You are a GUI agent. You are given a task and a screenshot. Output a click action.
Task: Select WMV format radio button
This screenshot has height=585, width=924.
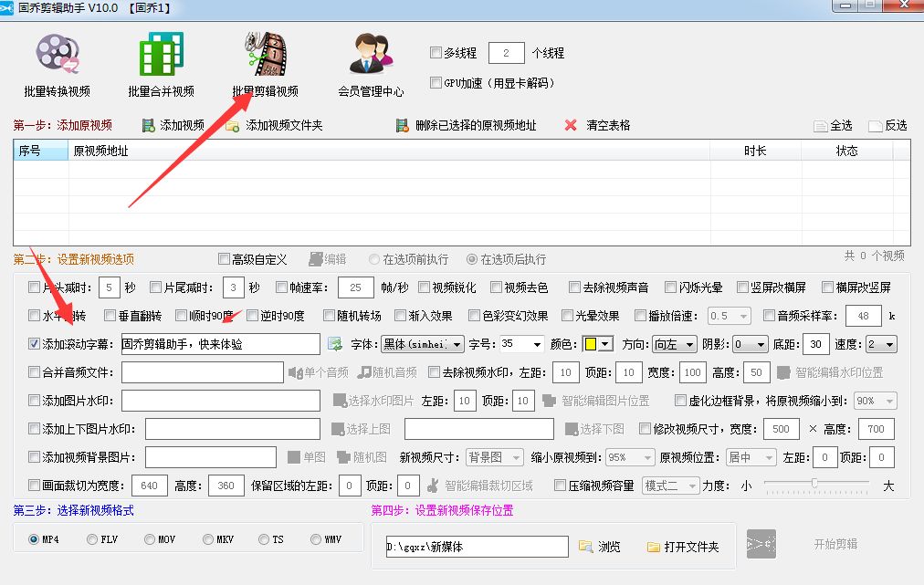point(316,539)
